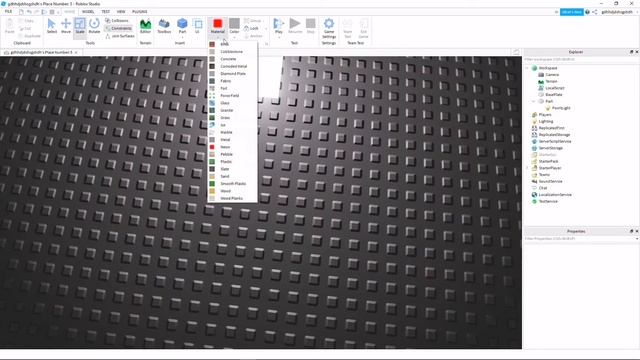640x360 pixels.
Task: Open the FILE menu
Action: (8, 11)
